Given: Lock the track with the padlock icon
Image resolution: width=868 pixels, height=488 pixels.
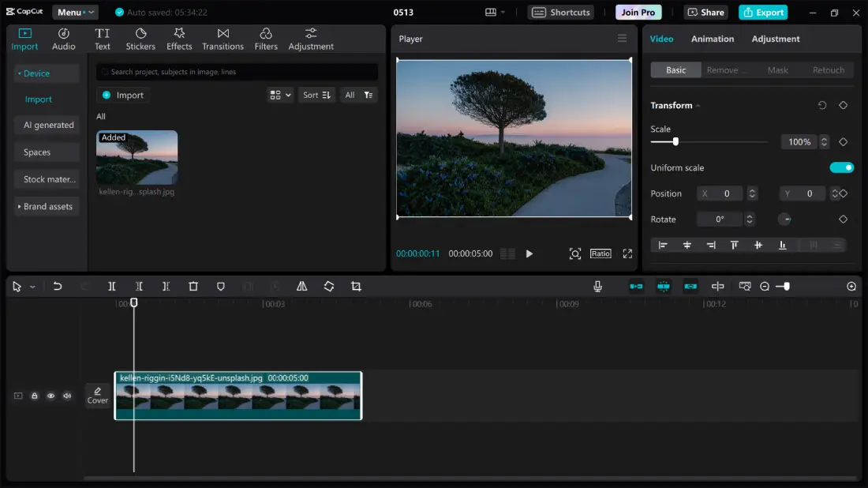Looking at the screenshot, I should (35, 396).
